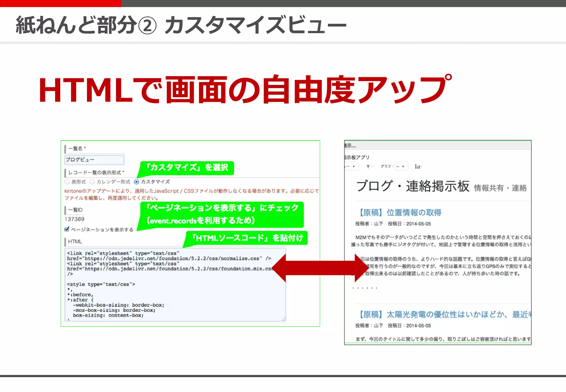Open the グラフ dropdown
Viewport: 566px width, 392px height.
(401, 166)
